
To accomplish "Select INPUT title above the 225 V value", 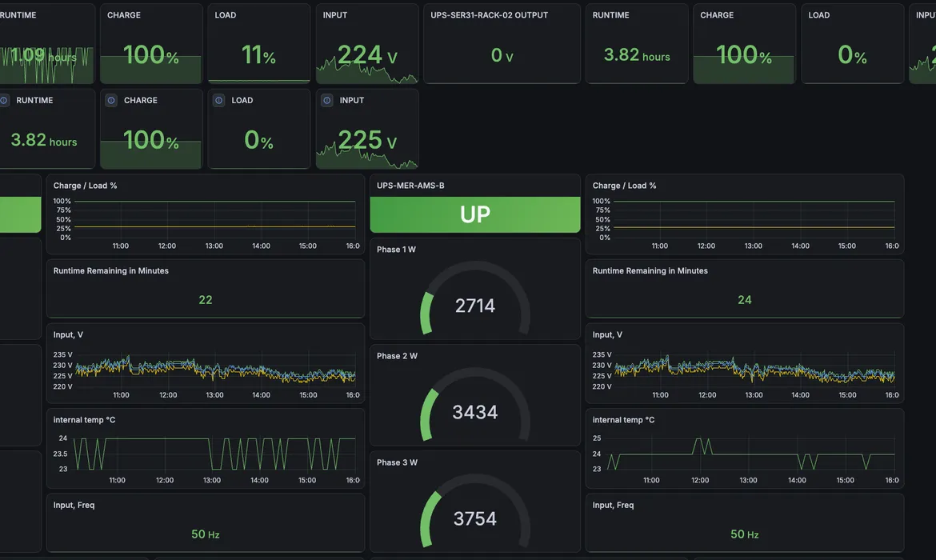I will [x=351, y=100].
